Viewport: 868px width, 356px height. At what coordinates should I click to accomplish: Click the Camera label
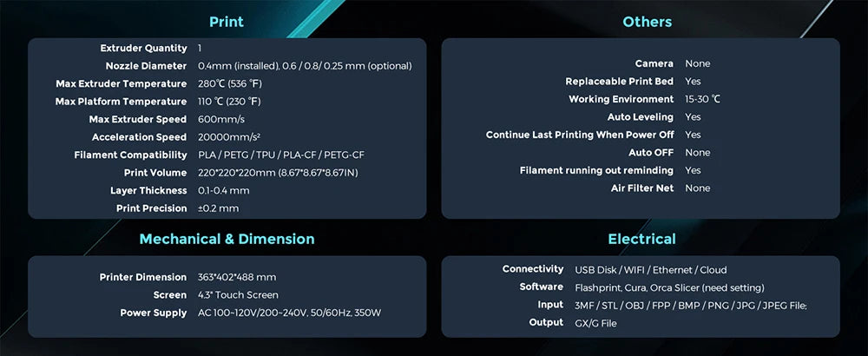pyautogui.click(x=654, y=63)
